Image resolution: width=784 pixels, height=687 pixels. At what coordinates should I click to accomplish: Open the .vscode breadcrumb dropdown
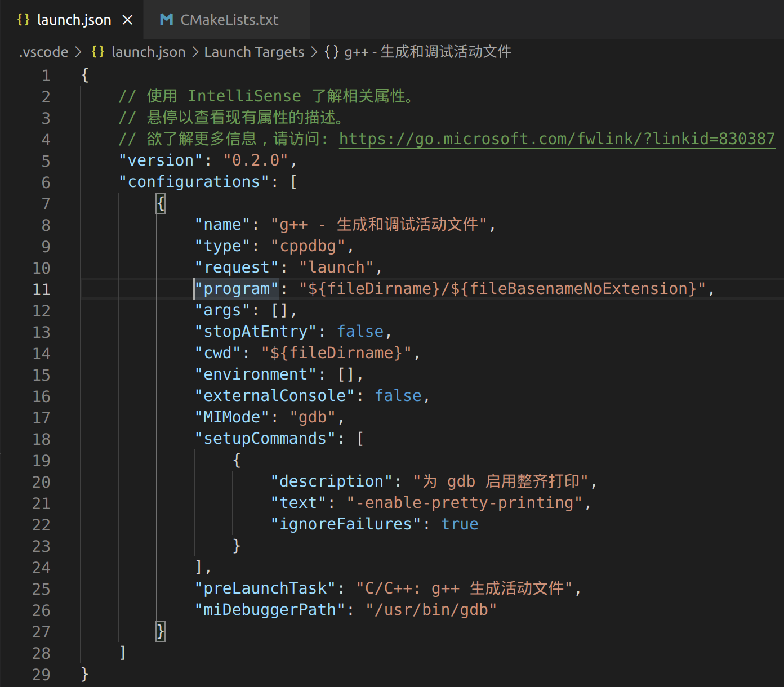(43, 52)
